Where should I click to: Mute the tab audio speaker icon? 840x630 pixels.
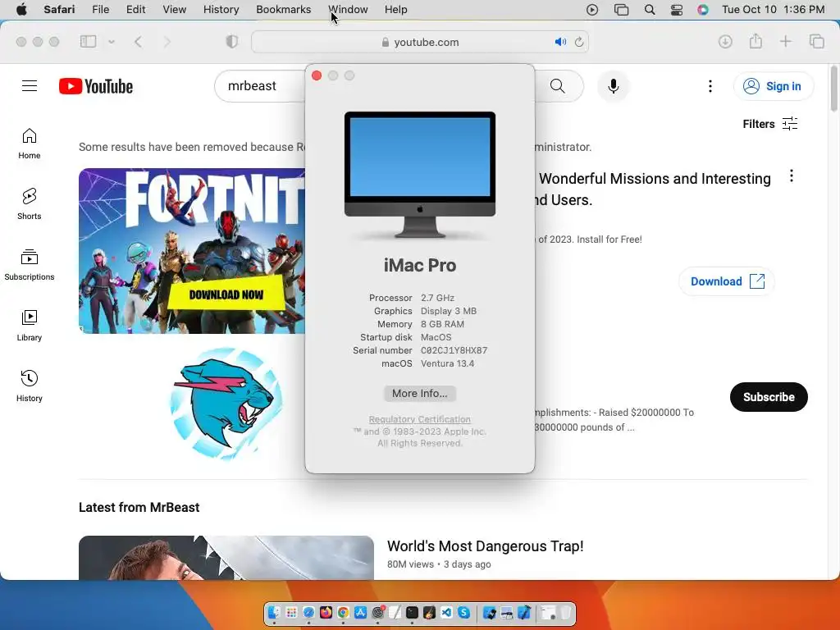click(x=560, y=42)
